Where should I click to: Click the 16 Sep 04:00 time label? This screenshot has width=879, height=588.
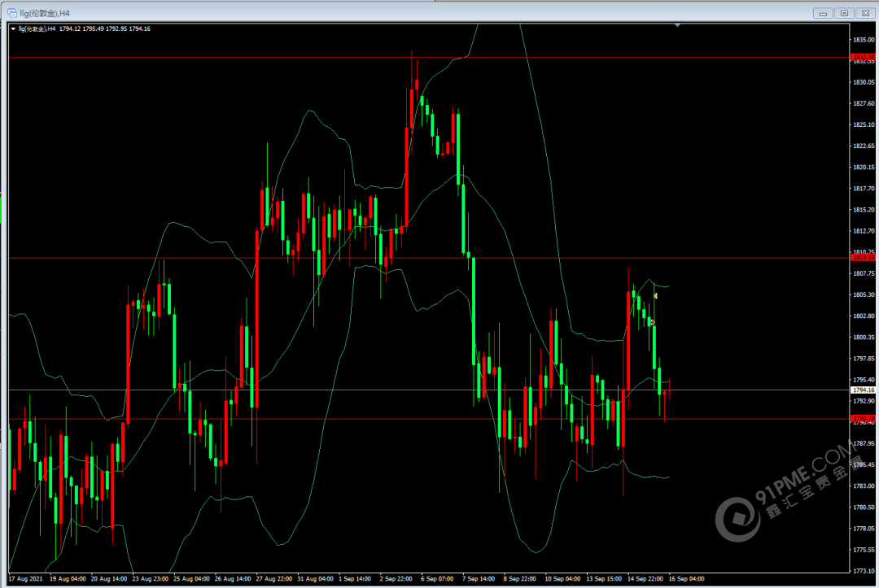pyautogui.click(x=687, y=579)
